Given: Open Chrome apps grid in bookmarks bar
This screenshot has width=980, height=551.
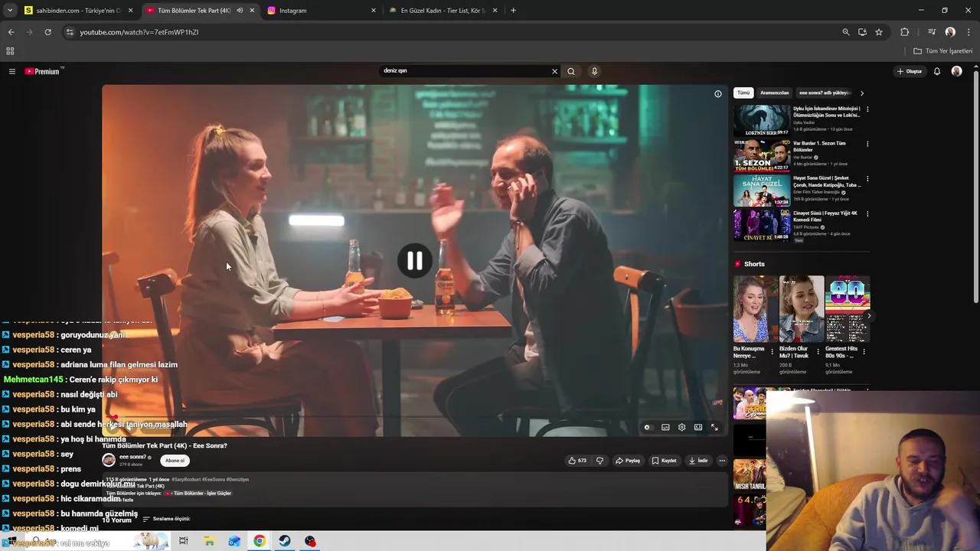Looking at the screenshot, I should (x=10, y=51).
